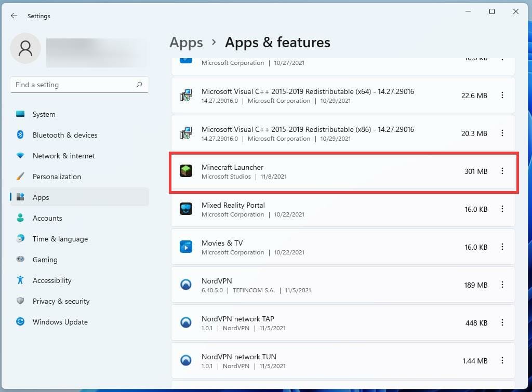The height and width of the screenshot is (392, 532).
Task: Open Bluetooth & devices settings
Action: click(79, 135)
